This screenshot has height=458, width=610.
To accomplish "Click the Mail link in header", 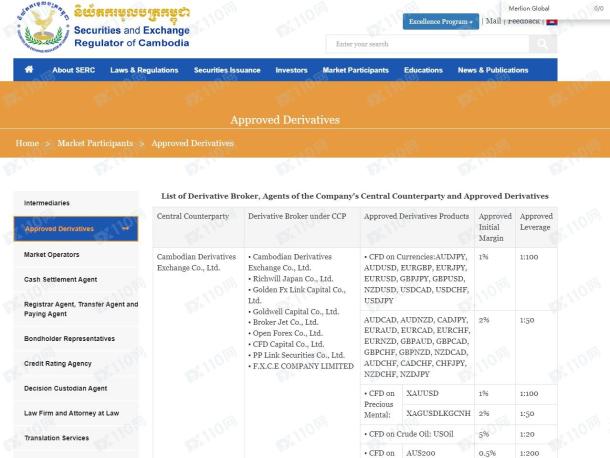I will tap(493, 21).
